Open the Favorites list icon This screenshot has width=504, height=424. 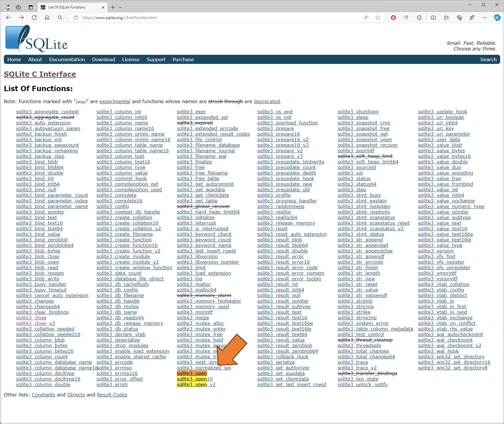(x=446, y=18)
